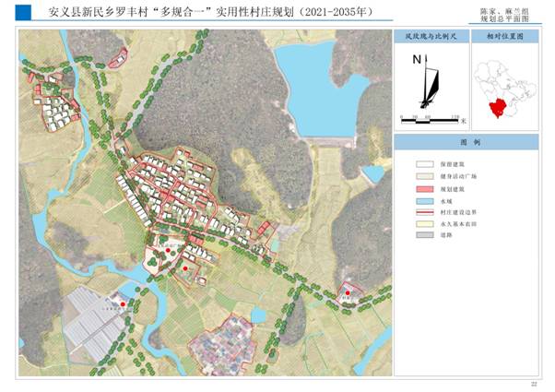Click the colorful-roofed village cluster at bottom

tap(223, 345)
